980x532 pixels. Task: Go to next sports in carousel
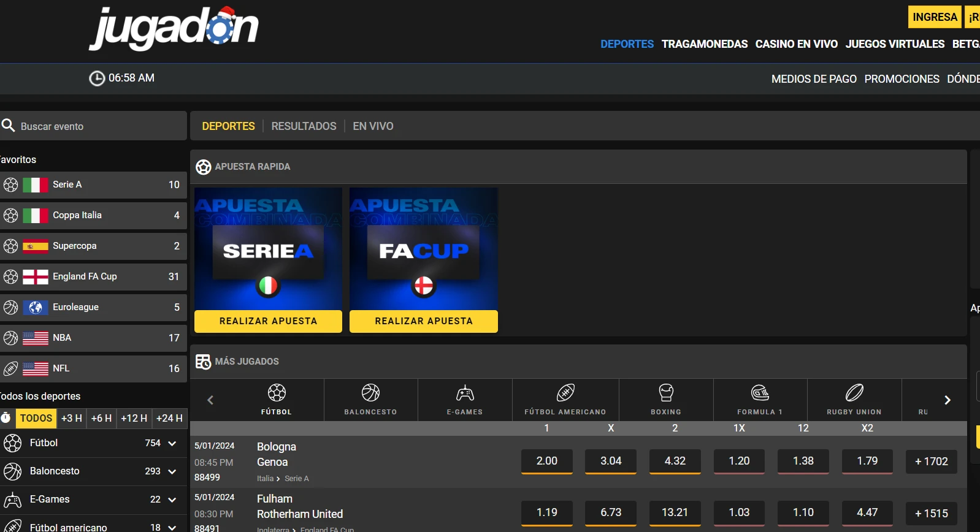(947, 400)
